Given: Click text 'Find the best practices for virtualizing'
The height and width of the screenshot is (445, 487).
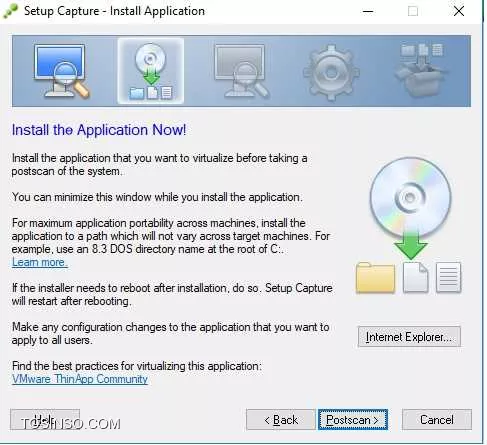Looking at the screenshot, I should 99,366.
